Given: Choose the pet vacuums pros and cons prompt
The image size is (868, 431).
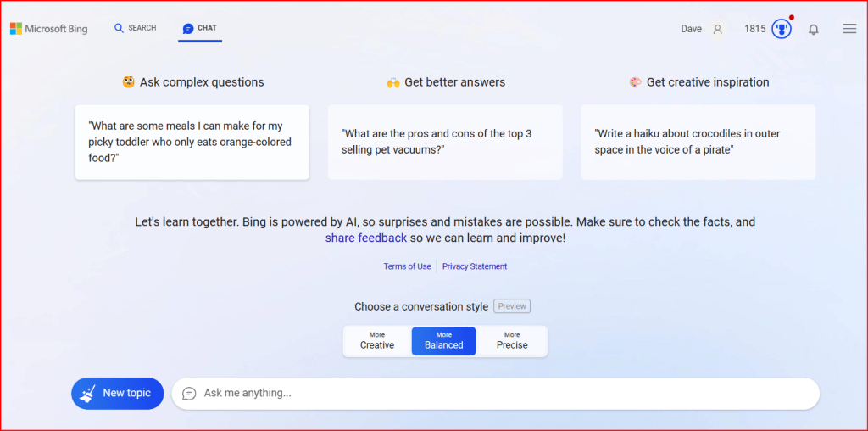Looking at the screenshot, I should click(x=444, y=143).
